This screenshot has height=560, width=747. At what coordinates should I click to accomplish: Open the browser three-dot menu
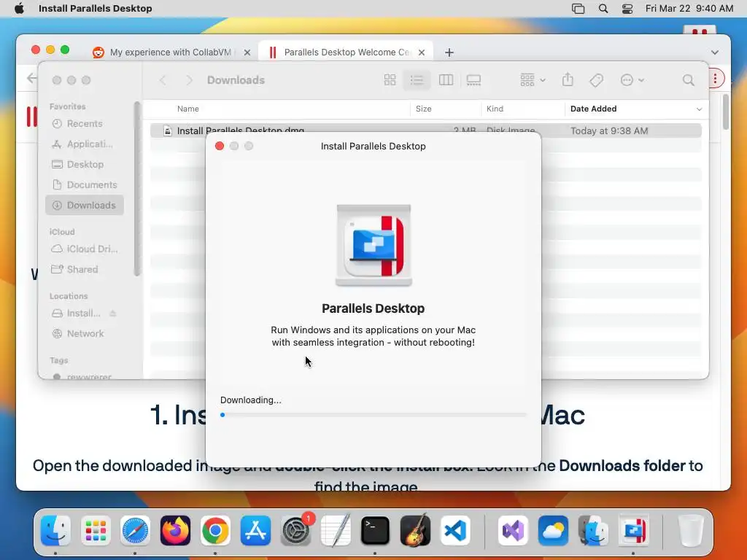[715, 79]
